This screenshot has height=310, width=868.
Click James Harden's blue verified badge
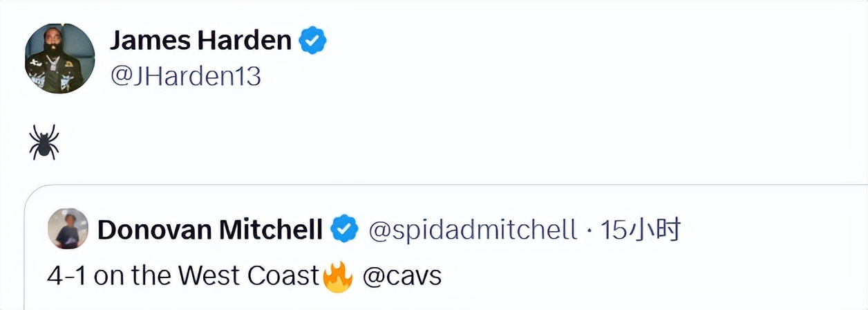312,42
